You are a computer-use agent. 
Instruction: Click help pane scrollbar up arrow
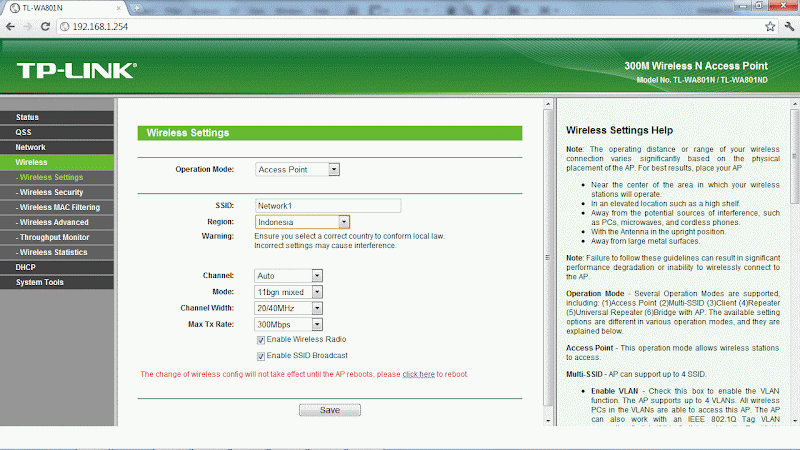coord(795,104)
